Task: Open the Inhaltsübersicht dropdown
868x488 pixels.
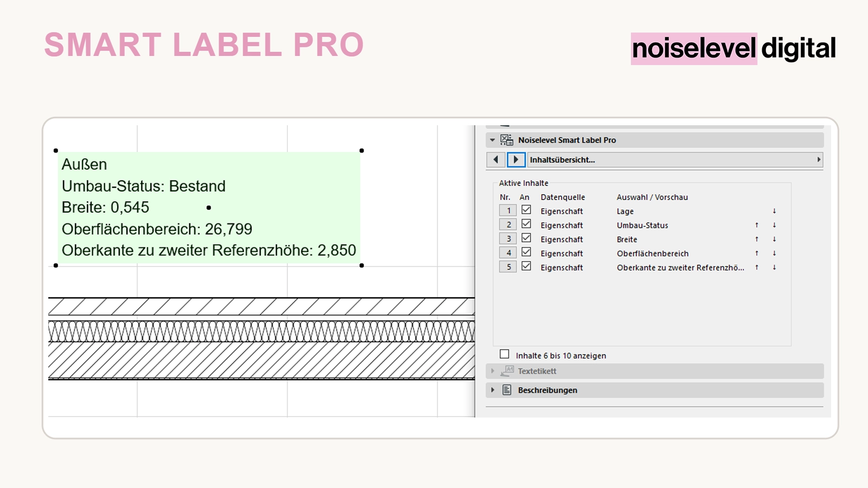Action: click(675, 159)
